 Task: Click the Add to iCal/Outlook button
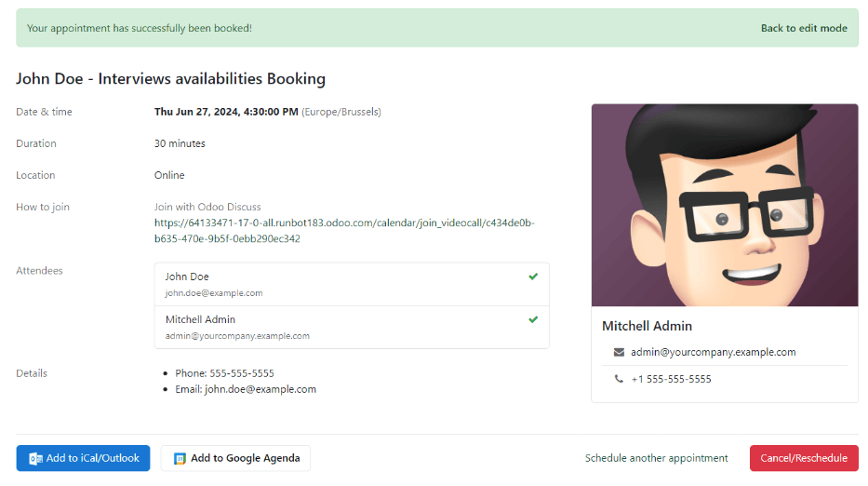(x=83, y=458)
